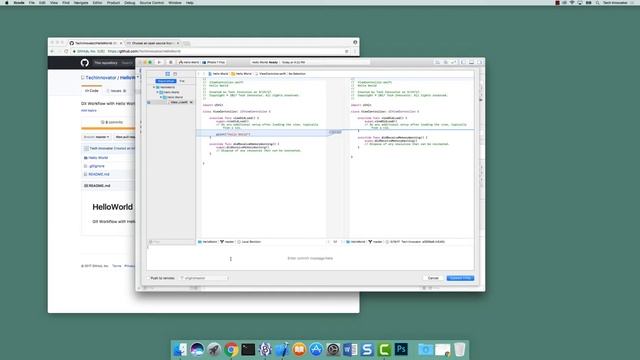640x360 pixels.
Task: Switch to hierarchical list icon in commit navigator
Action: coord(167,74)
